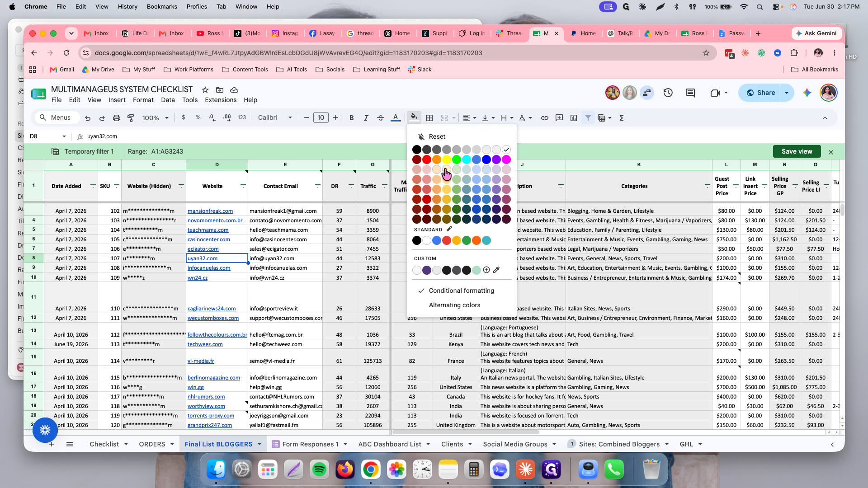Open the Format menu

[x=143, y=100]
